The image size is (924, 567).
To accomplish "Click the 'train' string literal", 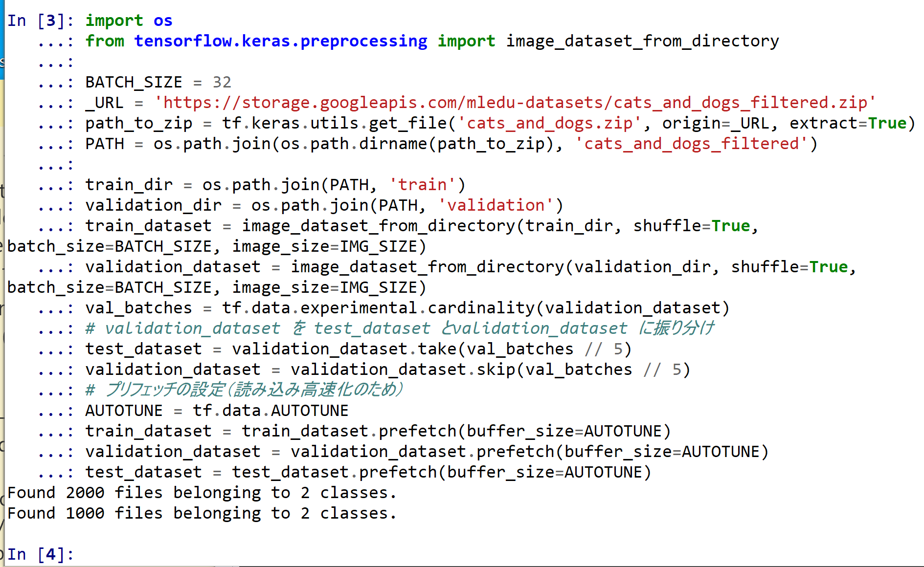I will pos(423,185).
